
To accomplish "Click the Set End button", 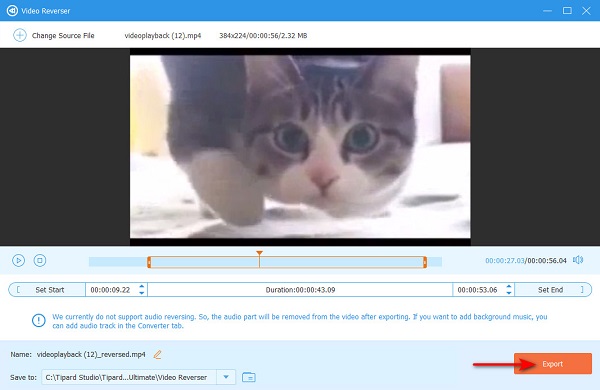I will [x=553, y=290].
